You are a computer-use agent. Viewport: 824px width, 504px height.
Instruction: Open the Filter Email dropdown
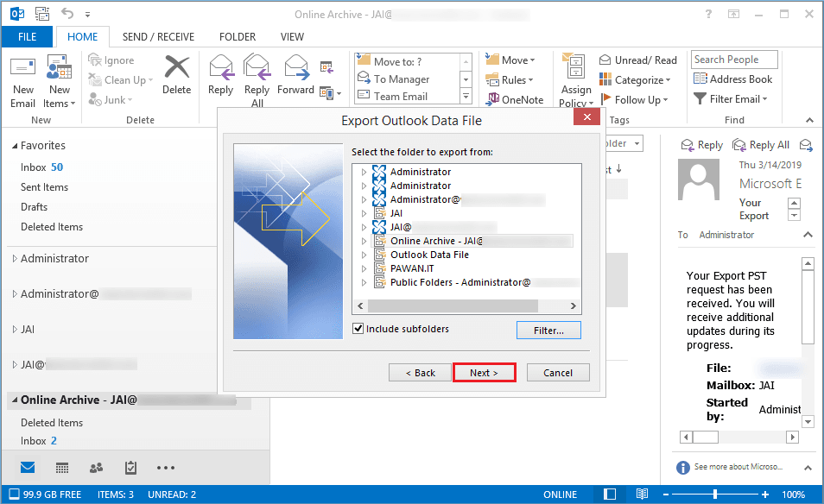pos(731,98)
